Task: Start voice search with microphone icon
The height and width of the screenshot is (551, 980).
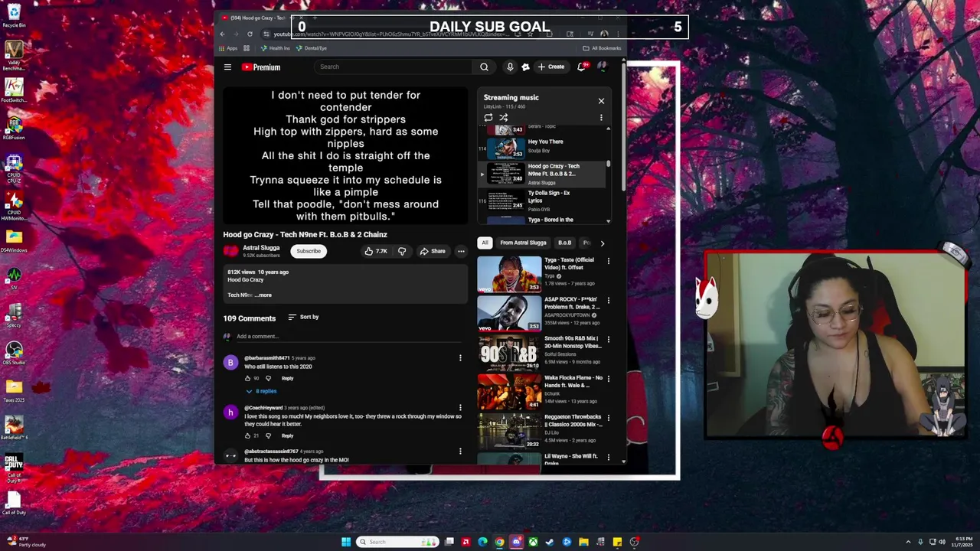Action: 510,67
